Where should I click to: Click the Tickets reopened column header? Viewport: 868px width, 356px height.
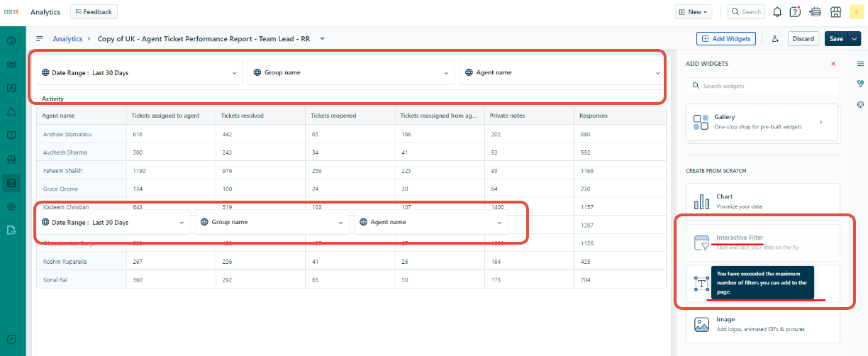tap(350, 116)
